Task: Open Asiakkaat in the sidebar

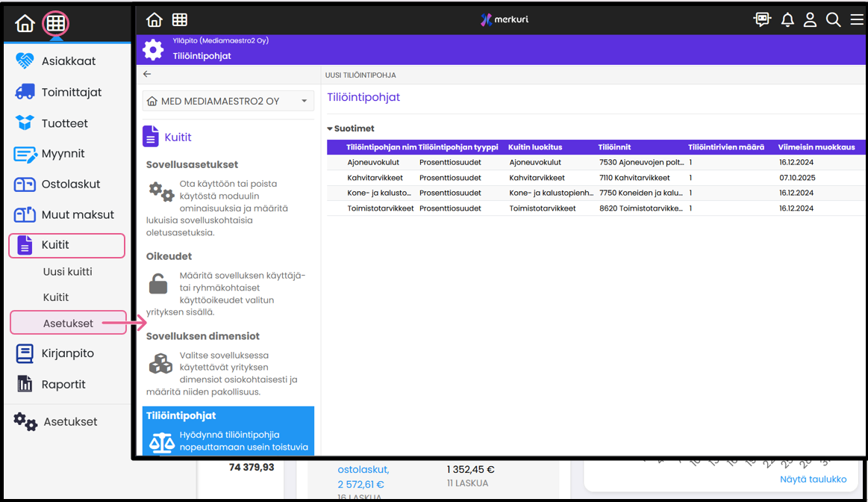Action: [68, 61]
